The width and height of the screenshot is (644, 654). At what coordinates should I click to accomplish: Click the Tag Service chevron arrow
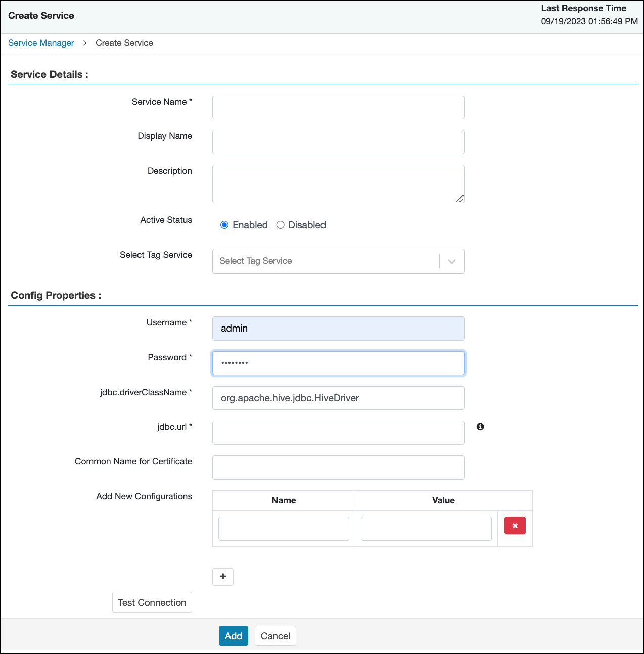coord(452,261)
